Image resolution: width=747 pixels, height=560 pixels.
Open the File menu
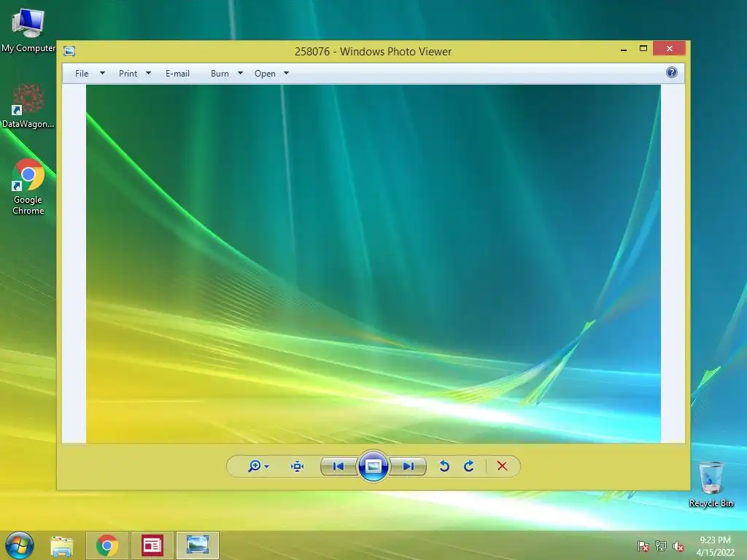tap(82, 74)
